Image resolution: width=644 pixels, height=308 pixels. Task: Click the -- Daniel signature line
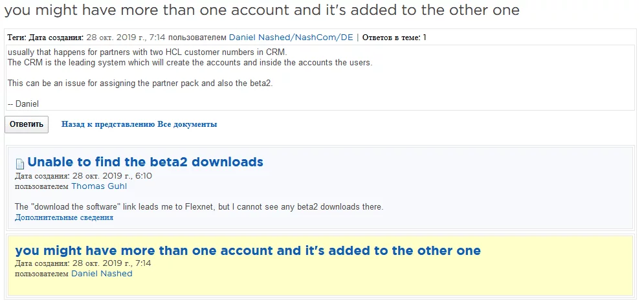tap(23, 104)
